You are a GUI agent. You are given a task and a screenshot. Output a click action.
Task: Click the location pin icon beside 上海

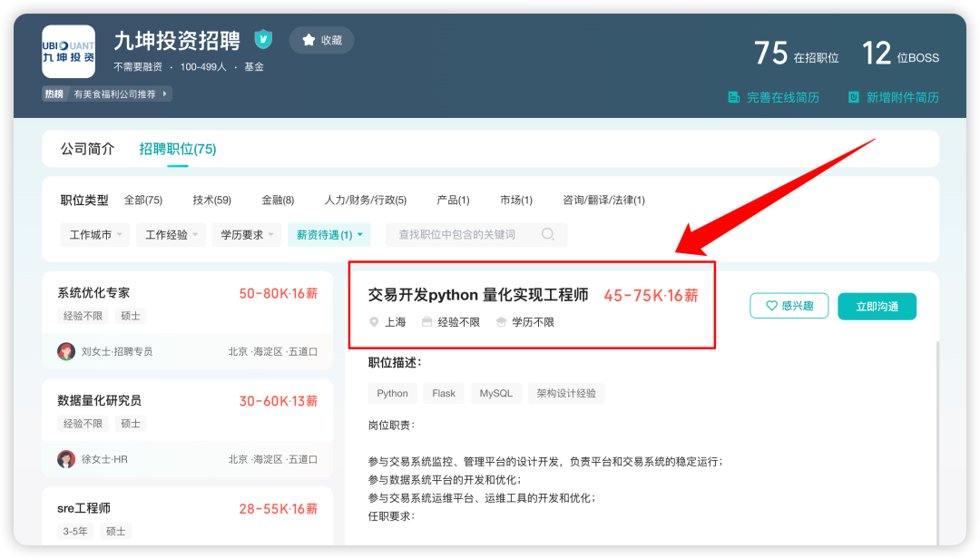[374, 322]
